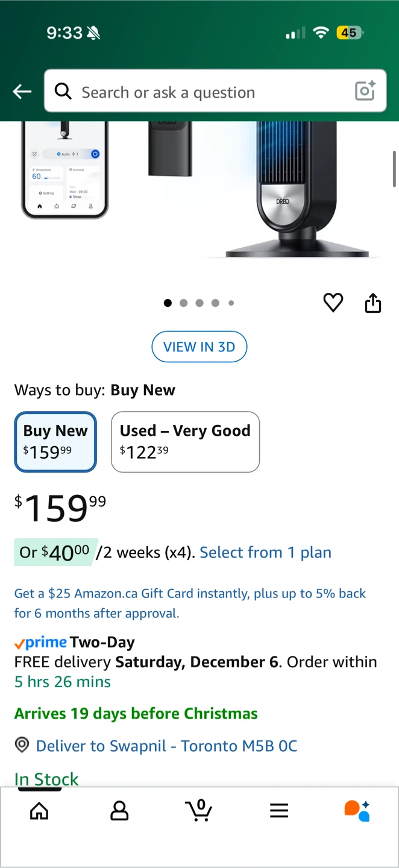Open camera lens search icon

pyautogui.click(x=365, y=91)
